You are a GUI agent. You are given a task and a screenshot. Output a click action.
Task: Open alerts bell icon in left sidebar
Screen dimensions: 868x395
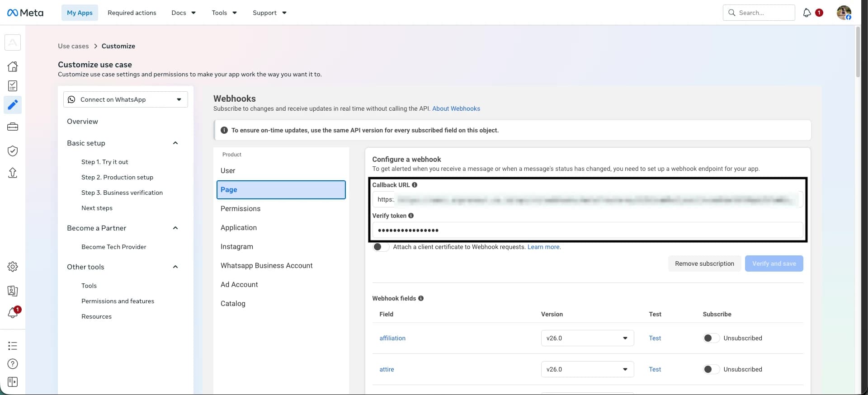tap(13, 313)
